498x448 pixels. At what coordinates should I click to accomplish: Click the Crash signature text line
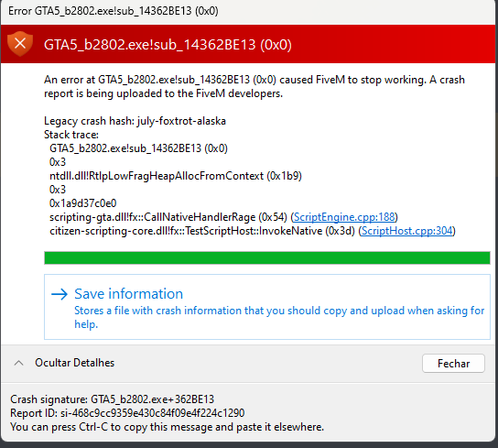(112, 399)
